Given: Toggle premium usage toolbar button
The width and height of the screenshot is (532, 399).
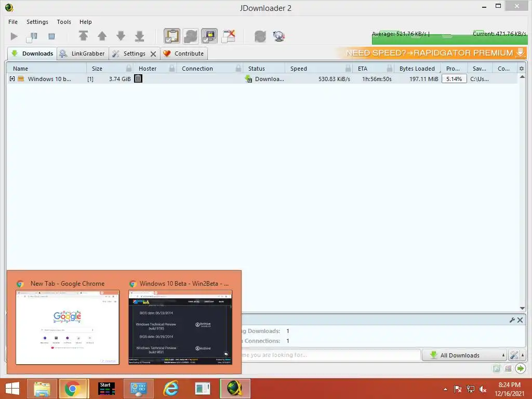Looking at the screenshot, I should (x=209, y=36).
